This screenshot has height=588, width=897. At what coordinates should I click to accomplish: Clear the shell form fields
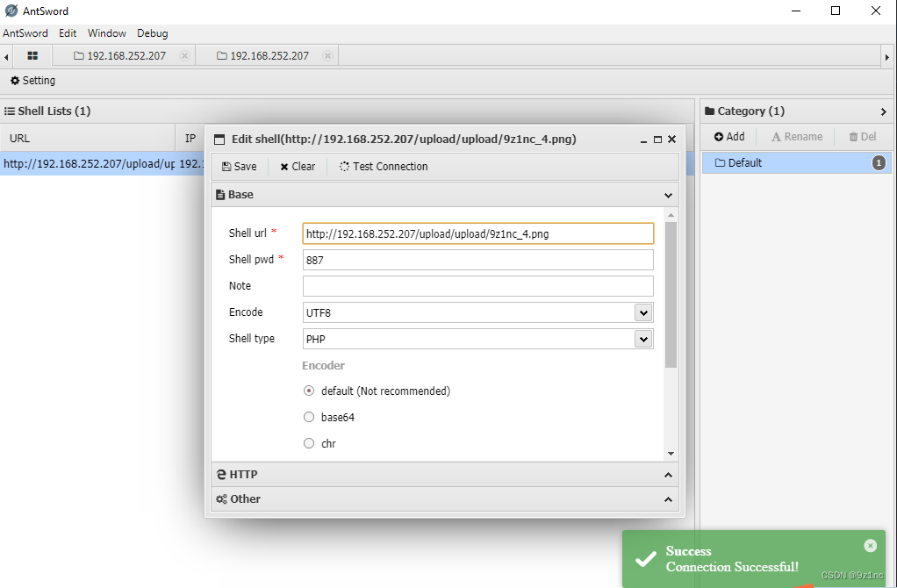(x=298, y=167)
